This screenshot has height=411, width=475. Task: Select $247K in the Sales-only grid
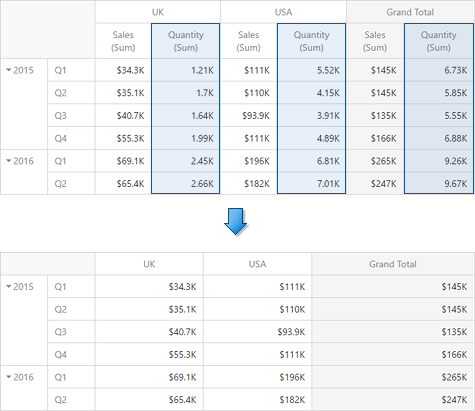pyautogui.click(x=393, y=399)
